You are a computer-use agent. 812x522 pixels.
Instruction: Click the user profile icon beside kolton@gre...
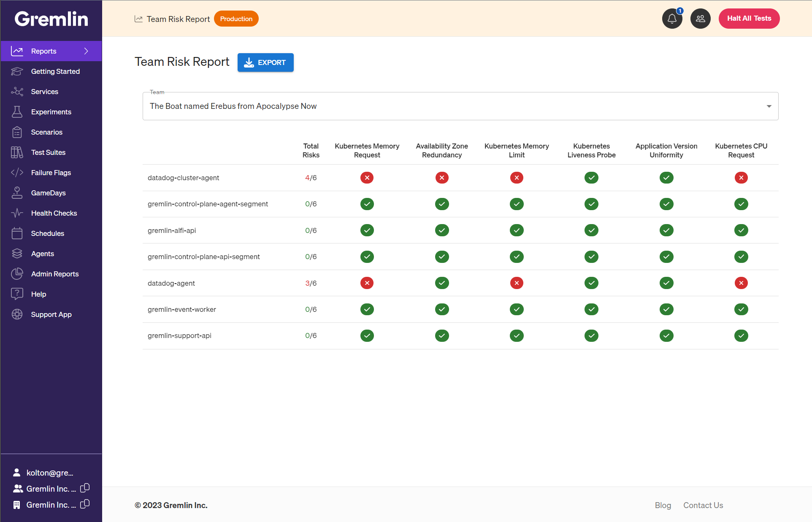click(16, 472)
